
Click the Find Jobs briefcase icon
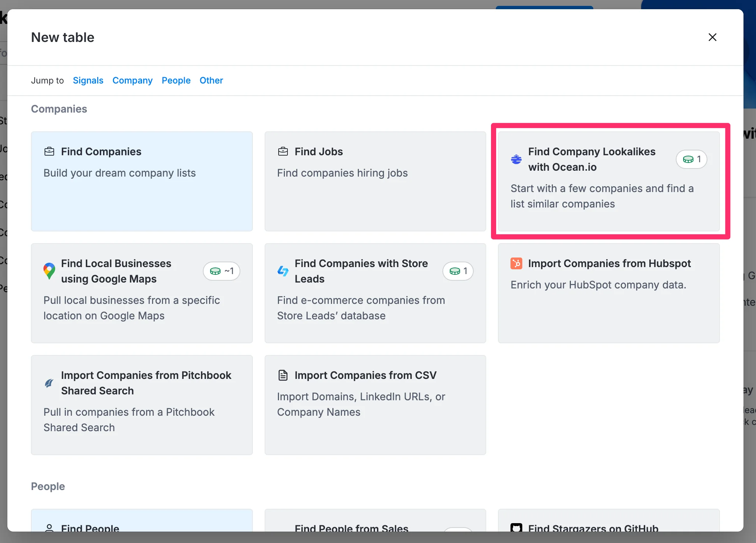pyautogui.click(x=283, y=152)
